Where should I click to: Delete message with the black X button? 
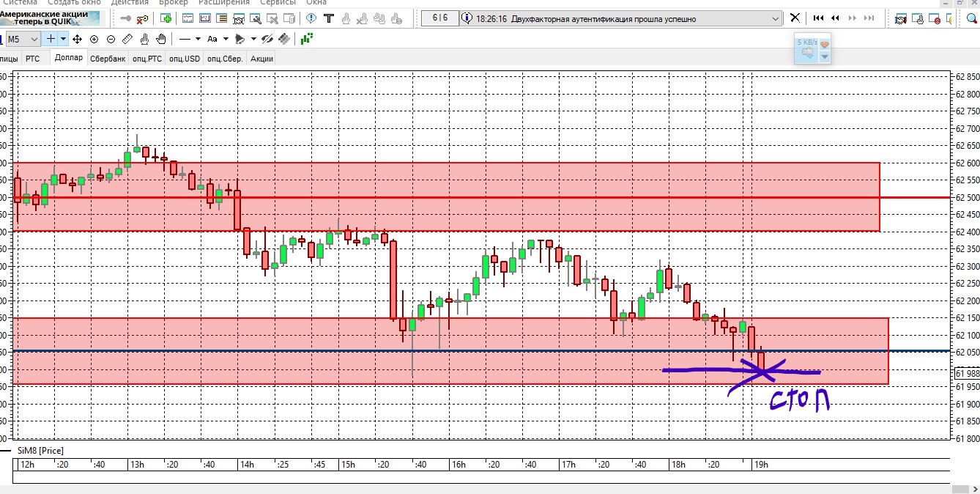[x=795, y=18]
